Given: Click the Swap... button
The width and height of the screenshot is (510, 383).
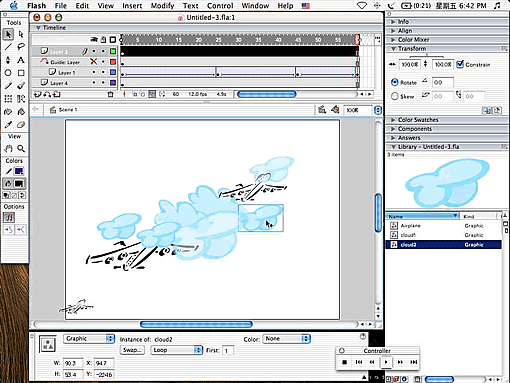Looking at the screenshot, I should (132, 350).
